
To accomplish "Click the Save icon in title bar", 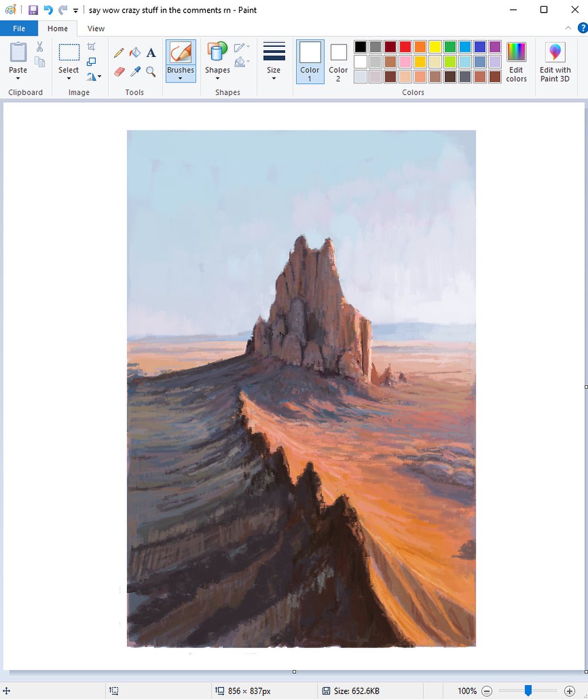I will [33, 10].
